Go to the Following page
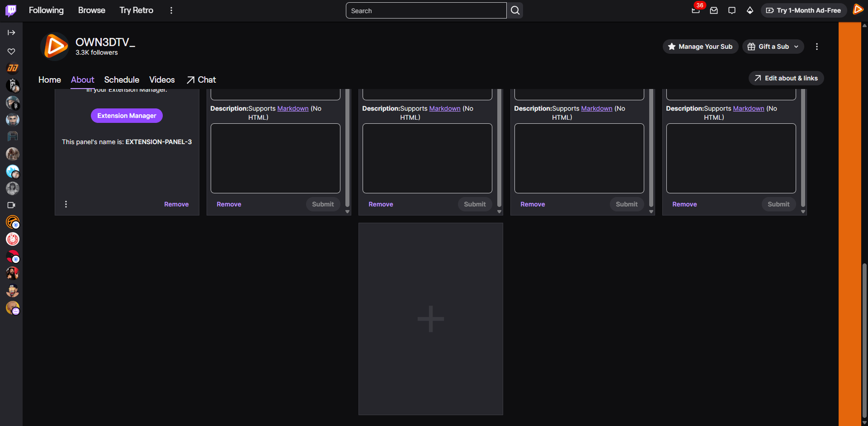This screenshot has height=426, width=868. tap(46, 10)
